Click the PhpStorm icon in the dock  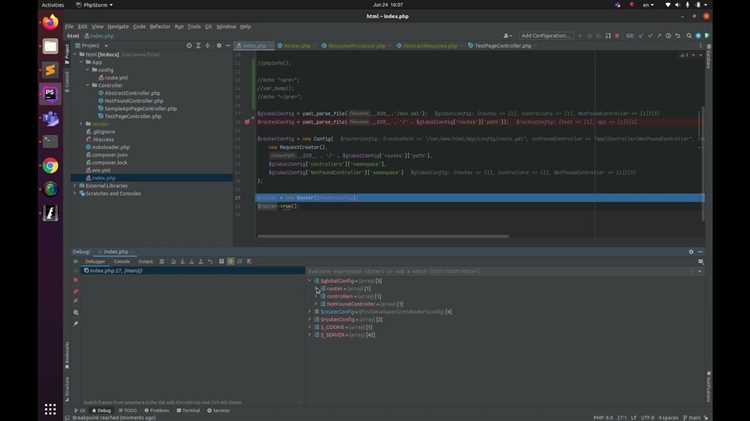(x=50, y=94)
